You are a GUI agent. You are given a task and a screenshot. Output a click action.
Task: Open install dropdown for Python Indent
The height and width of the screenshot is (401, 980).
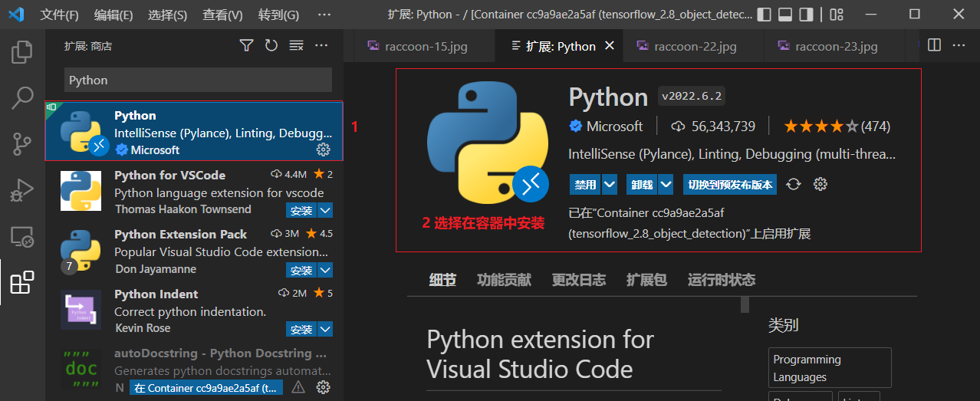point(325,329)
